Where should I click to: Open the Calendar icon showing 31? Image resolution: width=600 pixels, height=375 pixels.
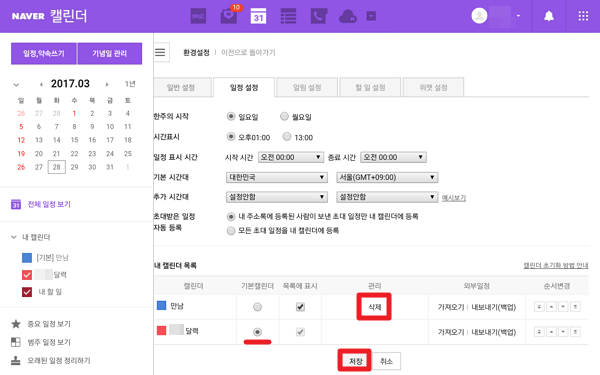click(258, 16)
